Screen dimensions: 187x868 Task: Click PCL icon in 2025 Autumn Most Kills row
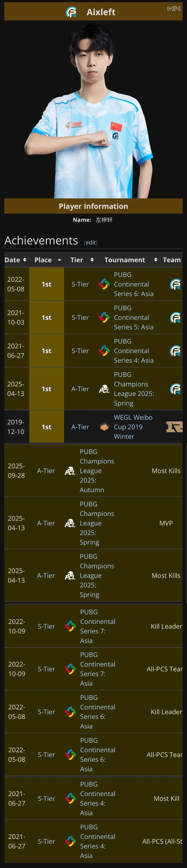[70, 471]
